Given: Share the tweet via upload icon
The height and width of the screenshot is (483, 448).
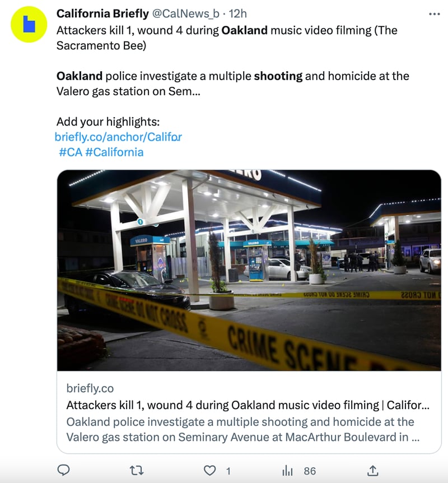Looking at the screenshot, I should [x=372, y=470].
